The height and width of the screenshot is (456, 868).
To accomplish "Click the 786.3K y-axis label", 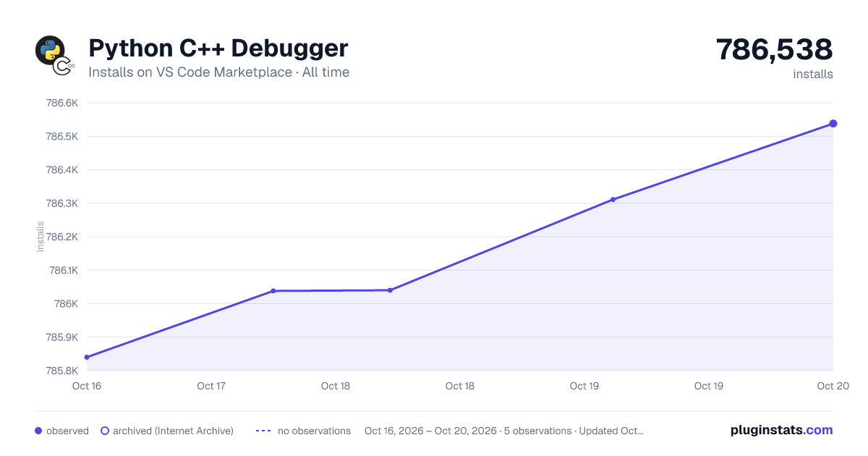I will pos(61,203).
